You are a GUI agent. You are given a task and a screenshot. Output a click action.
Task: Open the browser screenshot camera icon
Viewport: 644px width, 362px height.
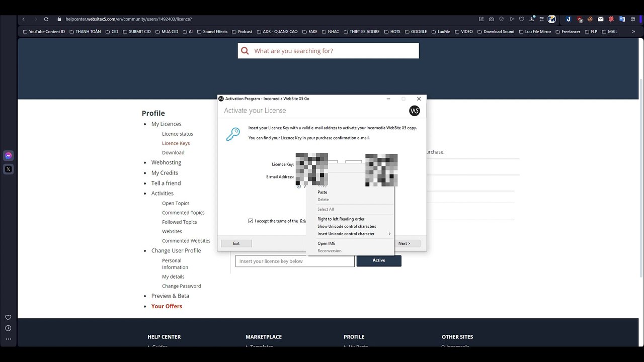[492, 19]
